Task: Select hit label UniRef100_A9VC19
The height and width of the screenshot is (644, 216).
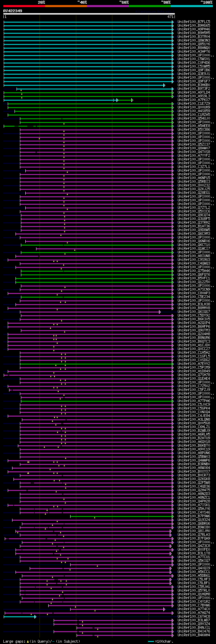Action: [194, 449]
